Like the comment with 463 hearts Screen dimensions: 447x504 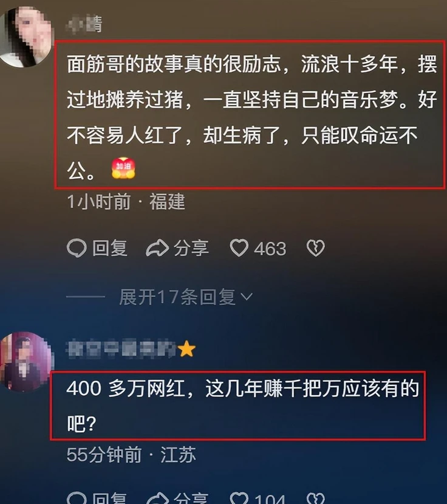pos(239,248)
